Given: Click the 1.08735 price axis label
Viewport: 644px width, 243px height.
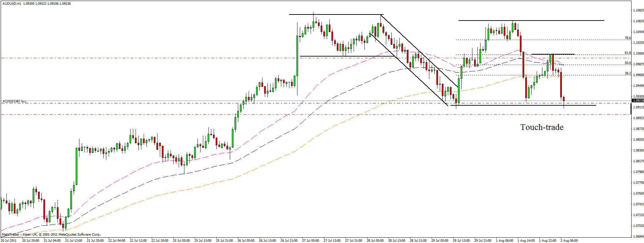Looking at the screenshot, I should coord(638,129).
